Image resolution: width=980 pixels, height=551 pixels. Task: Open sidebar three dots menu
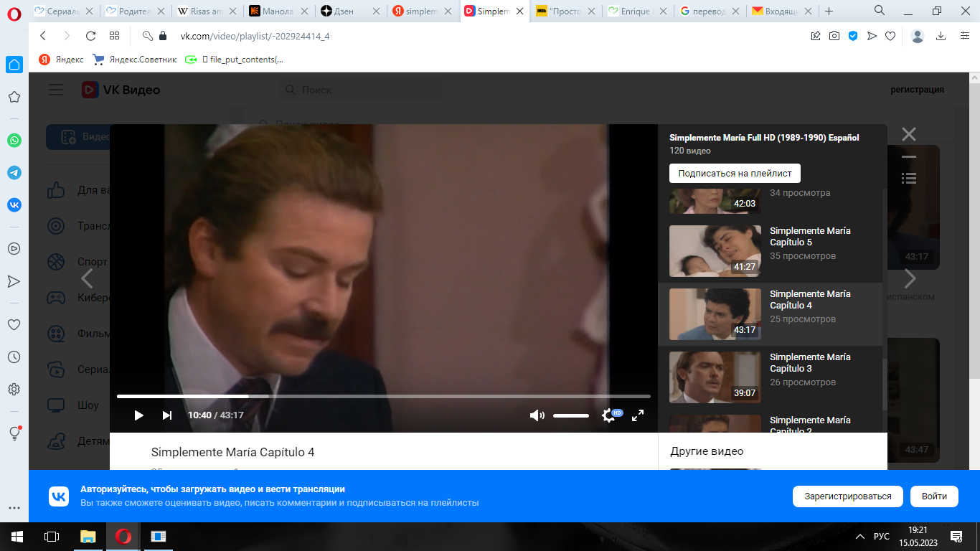[14, 508]
